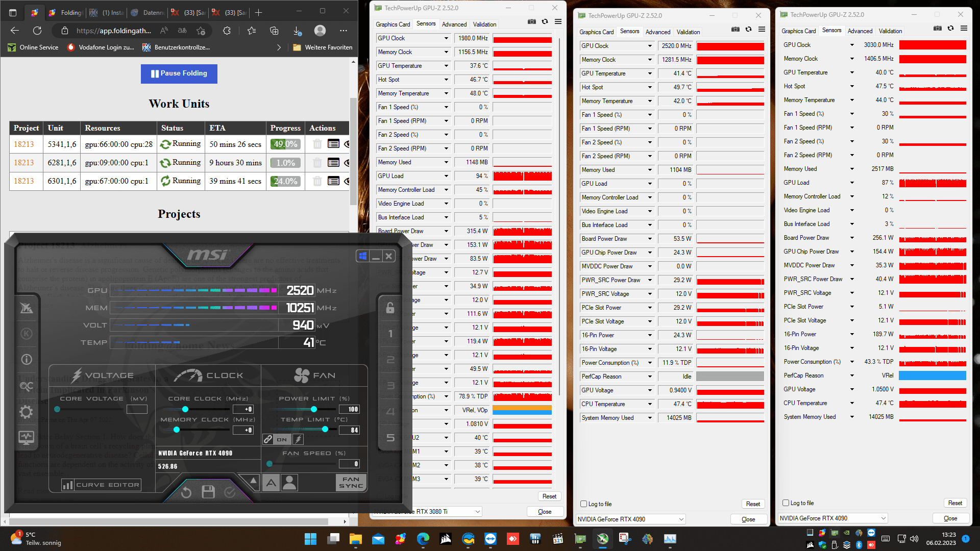The height and width of the screenshot is (551, 980).
Task: Reset Afterburner settings to defaults
Action: click(x=186, y=492)
